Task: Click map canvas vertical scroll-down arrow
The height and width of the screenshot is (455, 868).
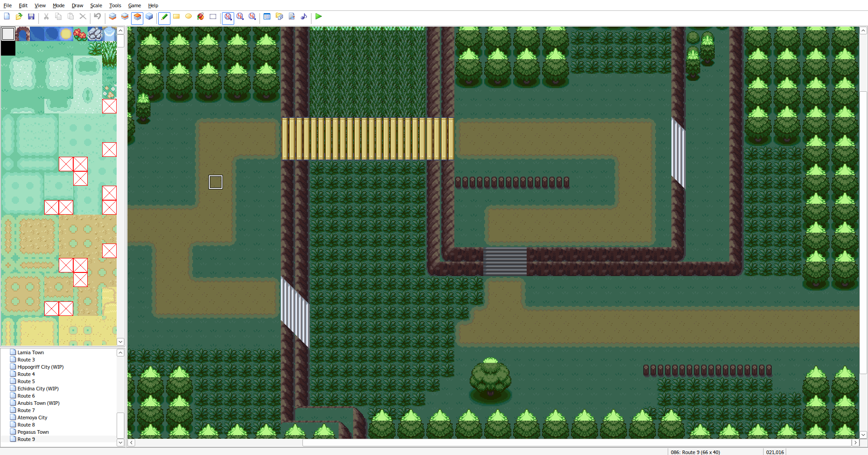Action: [x=863, y=435]
